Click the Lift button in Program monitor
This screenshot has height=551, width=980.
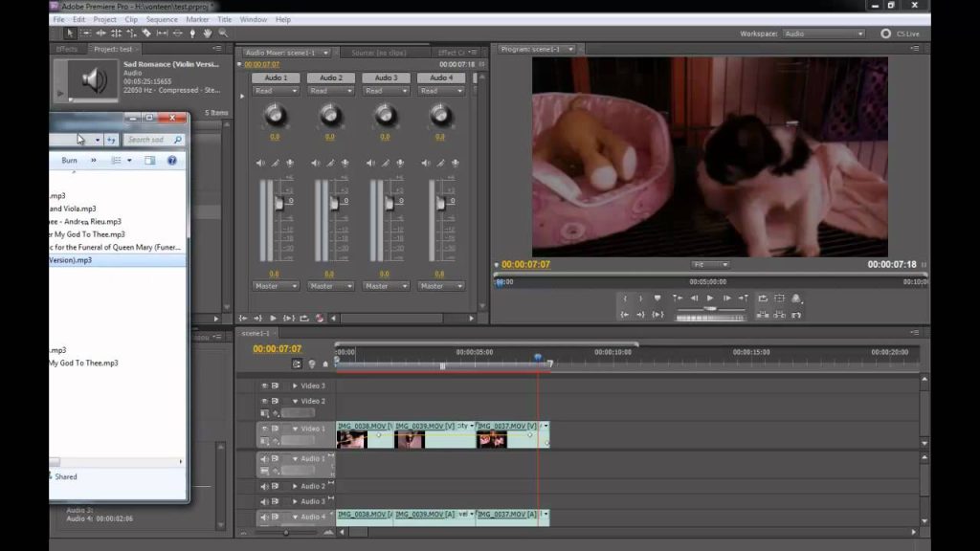tap(763, 315)
